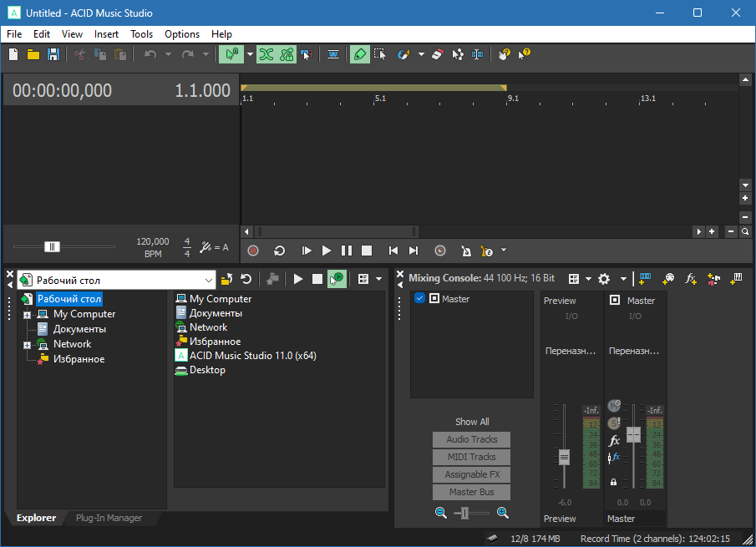Switch to Plug-In Manager tab
Viewport: 756px width, 547px height.
pos(109,518)
